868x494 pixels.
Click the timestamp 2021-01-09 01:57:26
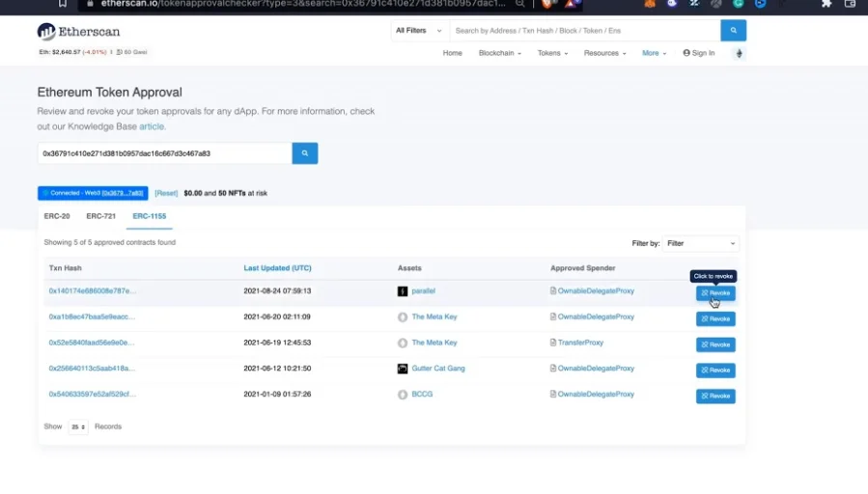pyautogui.click(x=277, y=395)
